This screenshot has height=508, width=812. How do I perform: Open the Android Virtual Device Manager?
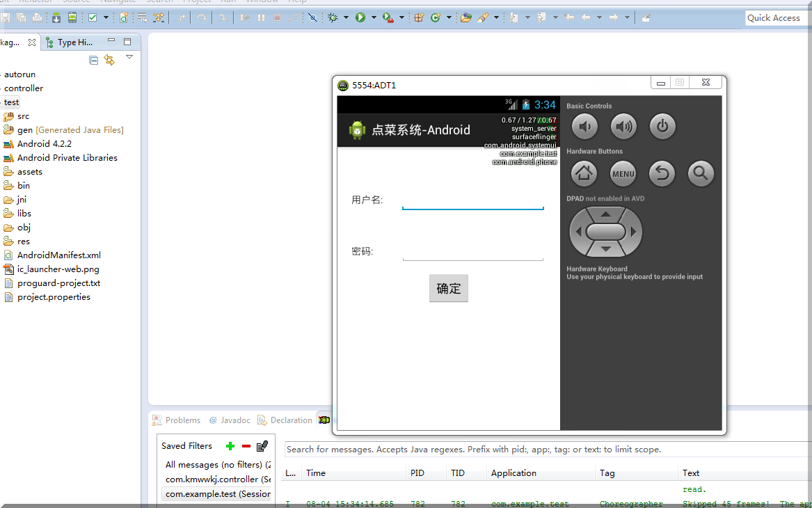pyautogui.click(x=72, y=17)
